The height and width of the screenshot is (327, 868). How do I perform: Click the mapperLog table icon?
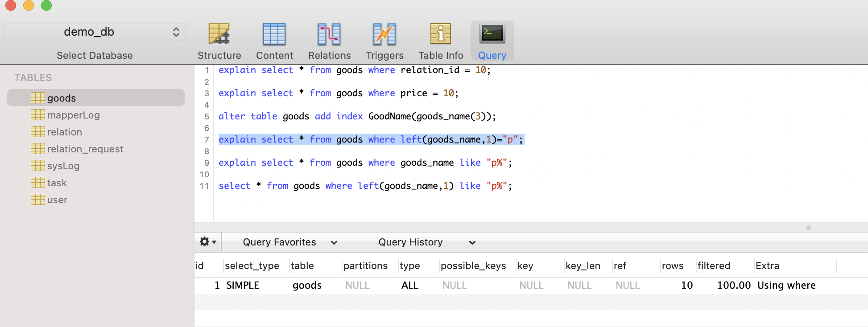click(38, 115)
